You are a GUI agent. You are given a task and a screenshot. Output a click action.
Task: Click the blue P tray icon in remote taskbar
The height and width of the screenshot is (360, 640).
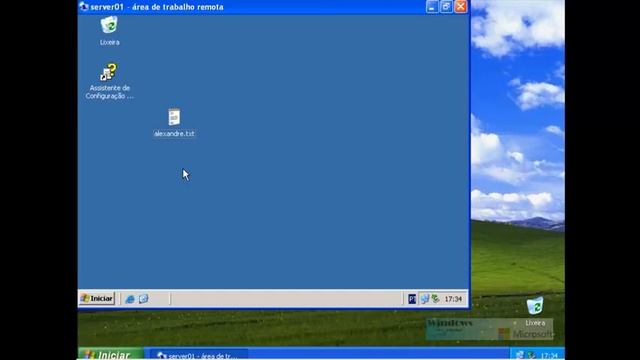click(x=412, y=299)
